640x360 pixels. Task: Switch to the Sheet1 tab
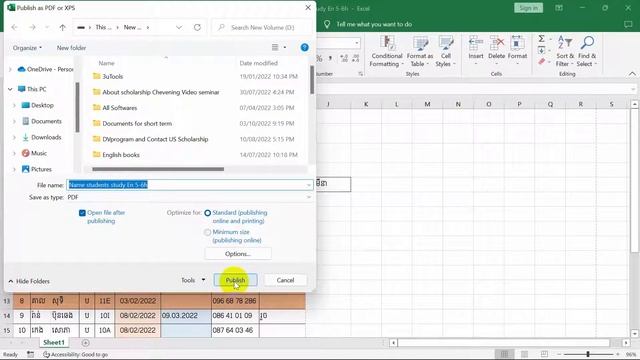coord(54,342)
